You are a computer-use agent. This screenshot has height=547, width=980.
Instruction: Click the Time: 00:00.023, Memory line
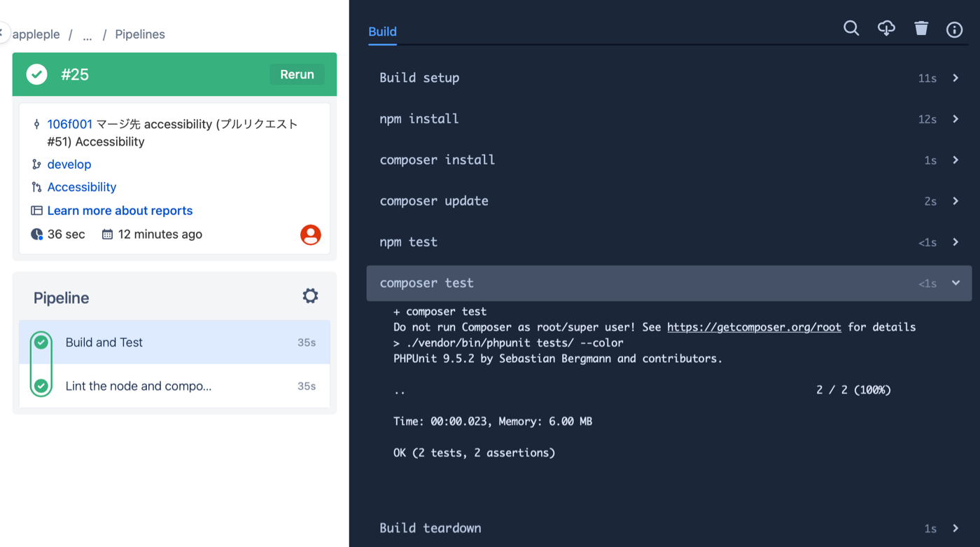click(493, 422)
